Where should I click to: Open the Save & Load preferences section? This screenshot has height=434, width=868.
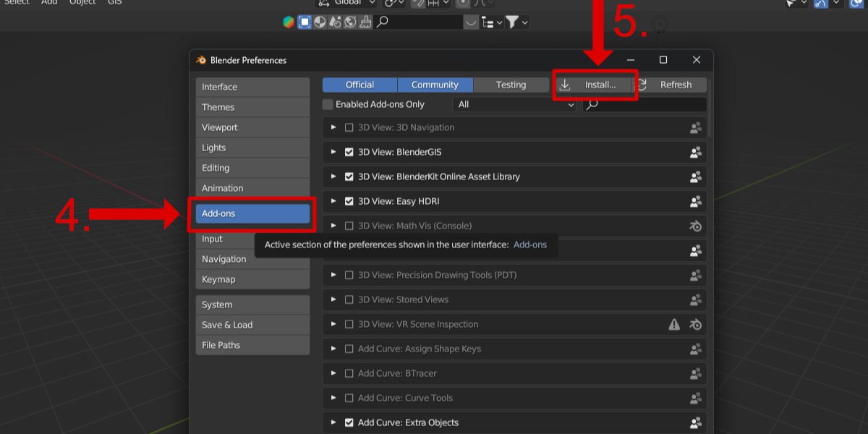pyautogui.click(x=252, y=325)
